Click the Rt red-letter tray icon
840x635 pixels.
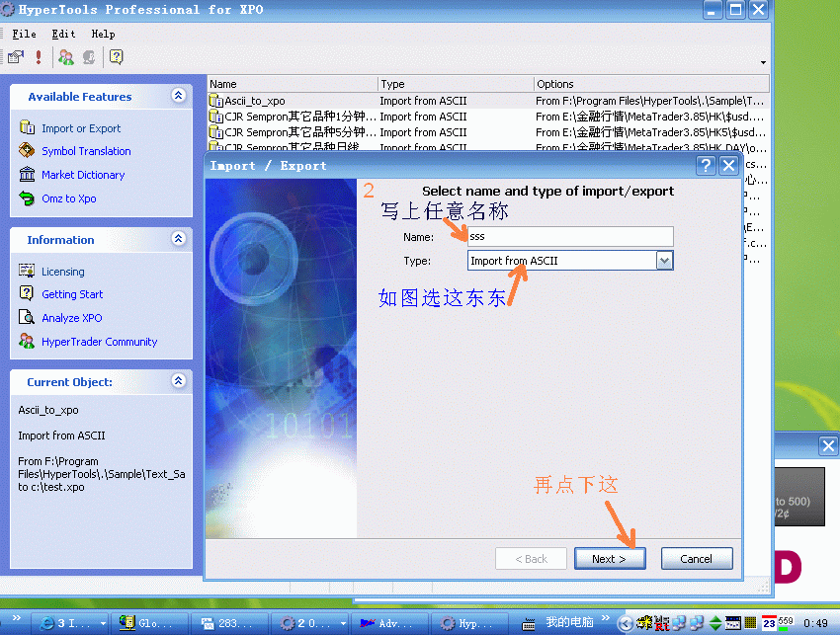[x=662, y=623]
